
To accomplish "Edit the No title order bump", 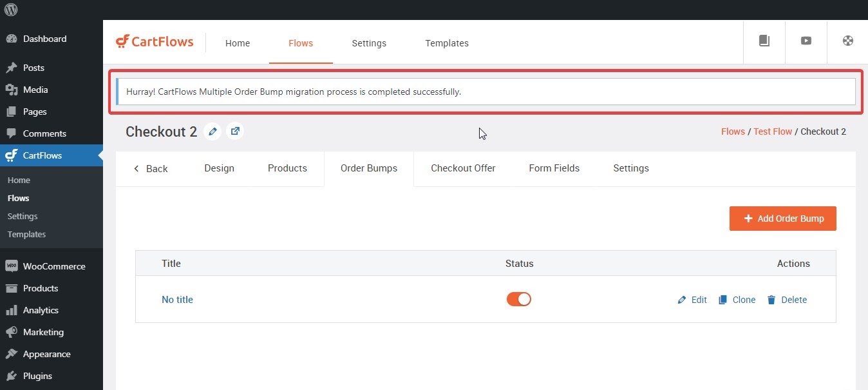I will coord(692,300).
